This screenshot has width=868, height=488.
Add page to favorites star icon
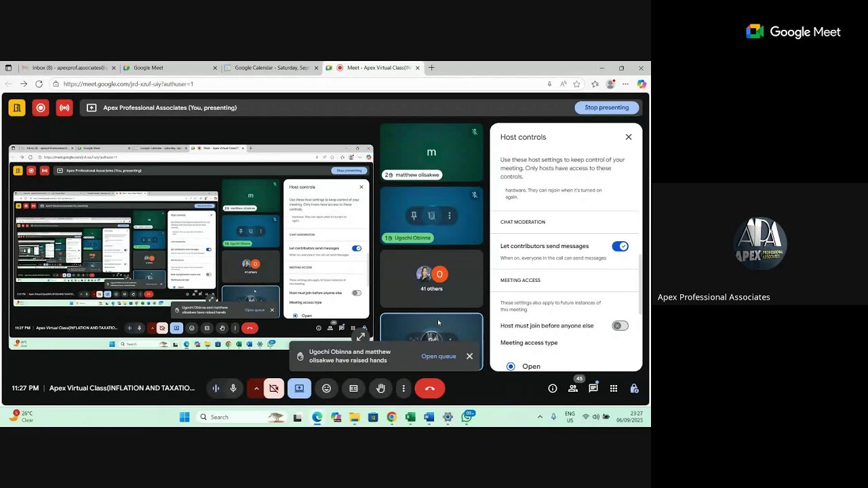point(576,84)
